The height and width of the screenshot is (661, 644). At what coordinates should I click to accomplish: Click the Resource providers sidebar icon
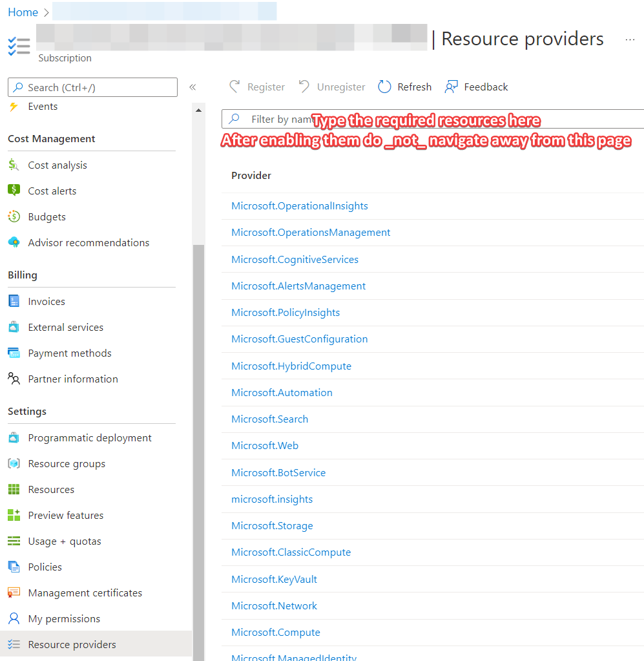pos(14,644)
